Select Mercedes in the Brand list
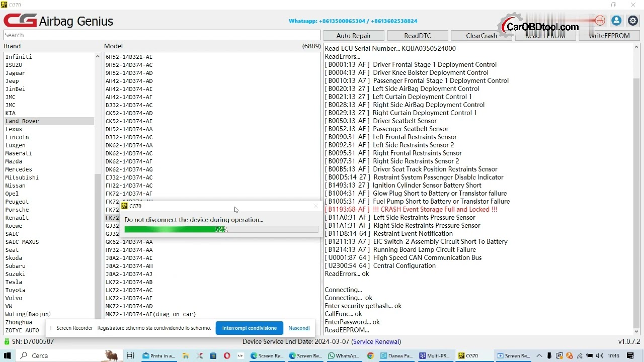The height and width of the screenshot is (362, 644). (x=49, y=169)
